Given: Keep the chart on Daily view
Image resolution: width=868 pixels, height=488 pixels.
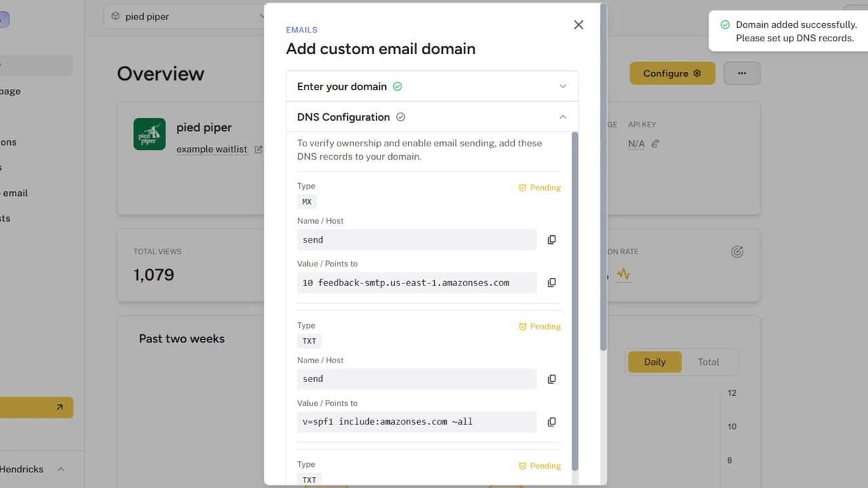Looking at the screenshot, I should pyautogui.click(x=654, y=362).
